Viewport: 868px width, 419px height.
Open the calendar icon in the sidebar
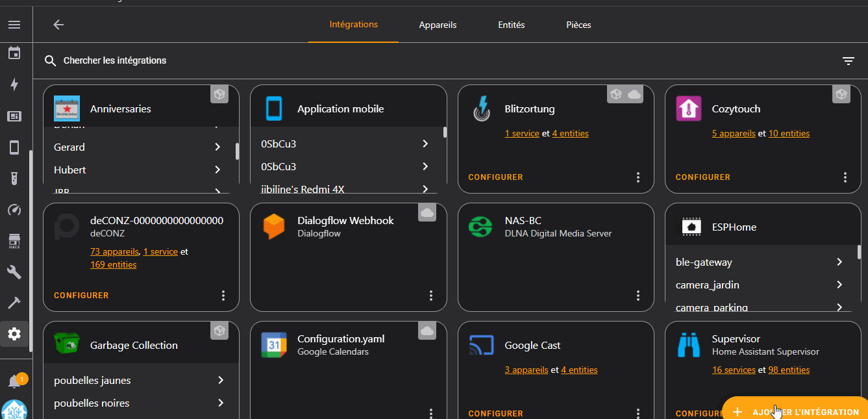tap(14, 53)
